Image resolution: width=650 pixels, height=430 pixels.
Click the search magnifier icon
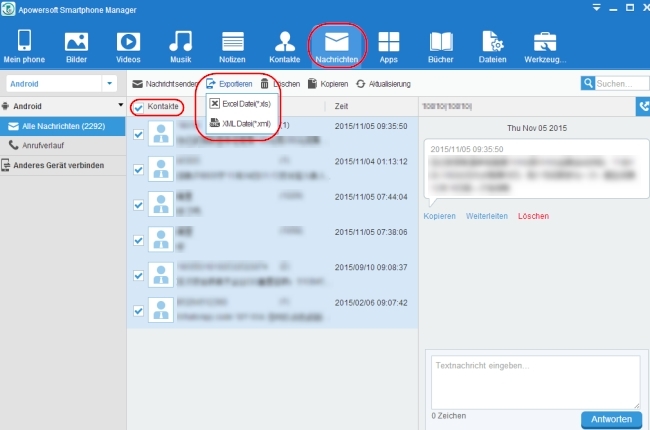[587, 83]
